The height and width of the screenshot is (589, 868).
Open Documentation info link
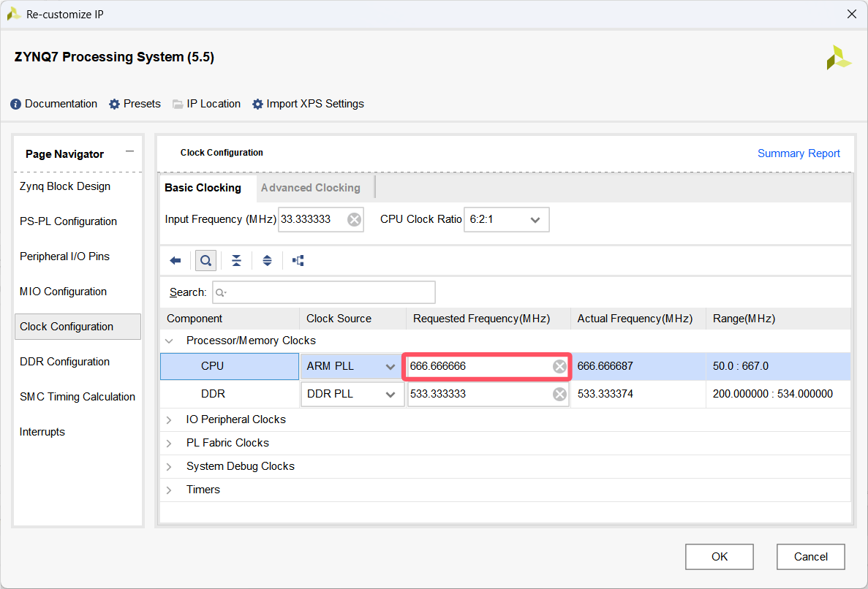click(x=53, y=104)
